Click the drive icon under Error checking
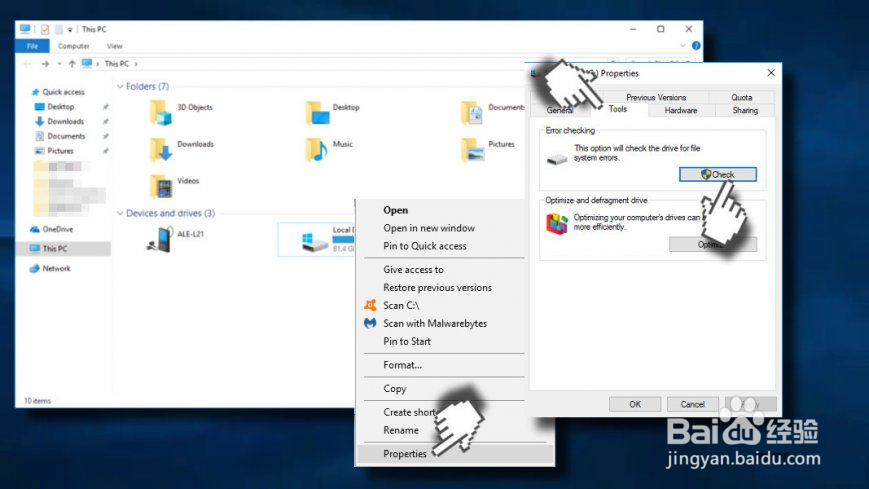Screen dimensions: 869x489 [557, 160]
